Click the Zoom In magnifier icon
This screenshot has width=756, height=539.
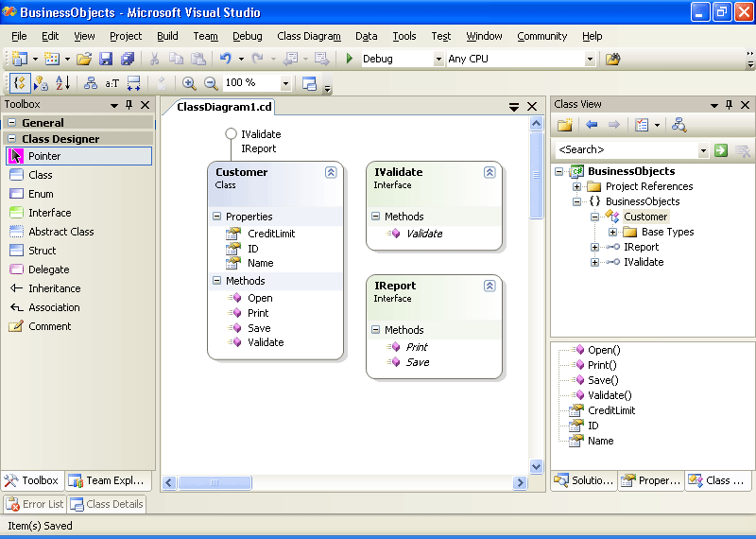189,83
